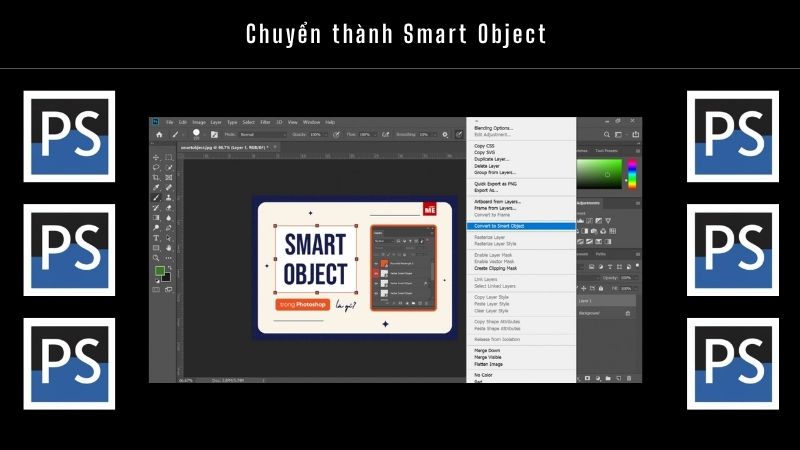800x450 pixels.
Task: Open the layer Fill dropdown
Action: coord(636,288)
